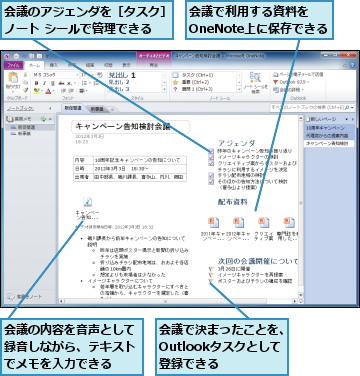360x376 pixels.
Task: Select the first section tab above the page
Action: [x=73, y=108]
